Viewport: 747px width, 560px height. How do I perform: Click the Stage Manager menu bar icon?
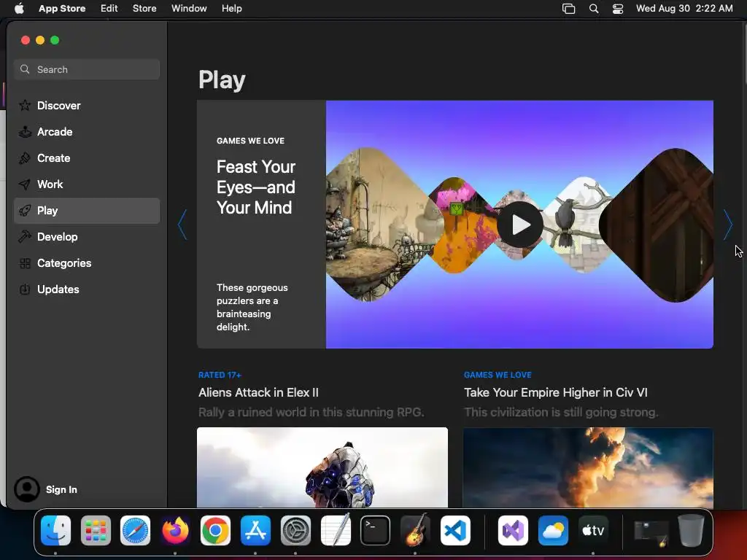tap(568, 9)
